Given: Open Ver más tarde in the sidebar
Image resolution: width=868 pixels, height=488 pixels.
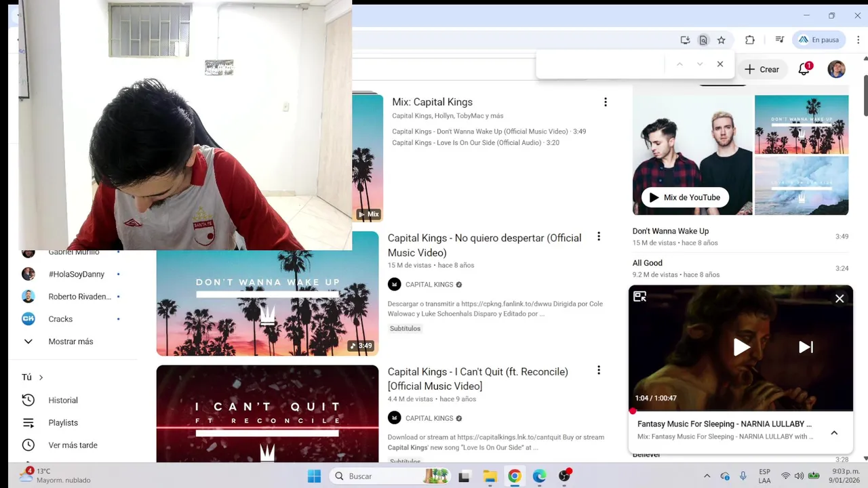Looking at the screenshot, I should [72, 445].
